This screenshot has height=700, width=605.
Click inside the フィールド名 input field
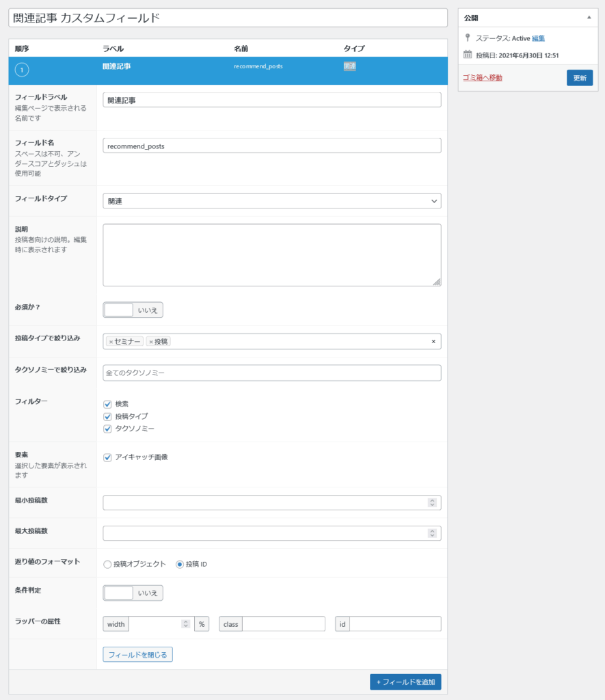click(271, 146)
